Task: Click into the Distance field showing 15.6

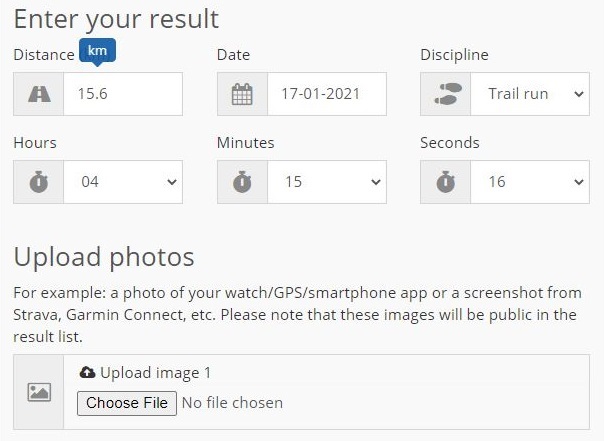Action: pyautogui.click(x=123, y=94)
